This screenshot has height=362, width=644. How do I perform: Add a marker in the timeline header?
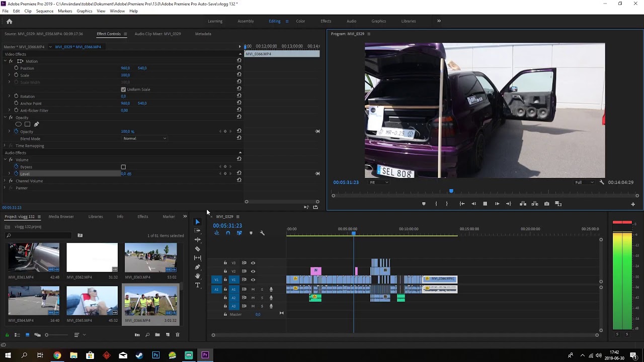251,233
